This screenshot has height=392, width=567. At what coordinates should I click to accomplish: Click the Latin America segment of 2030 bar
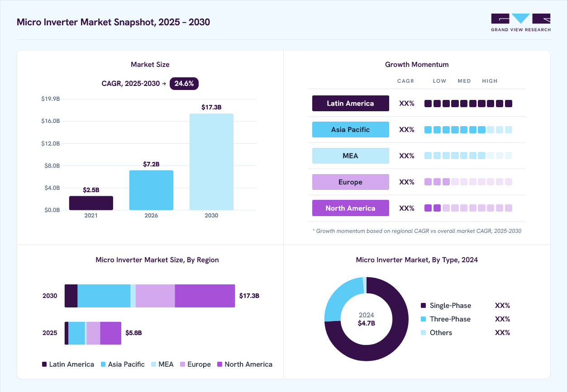71,296
